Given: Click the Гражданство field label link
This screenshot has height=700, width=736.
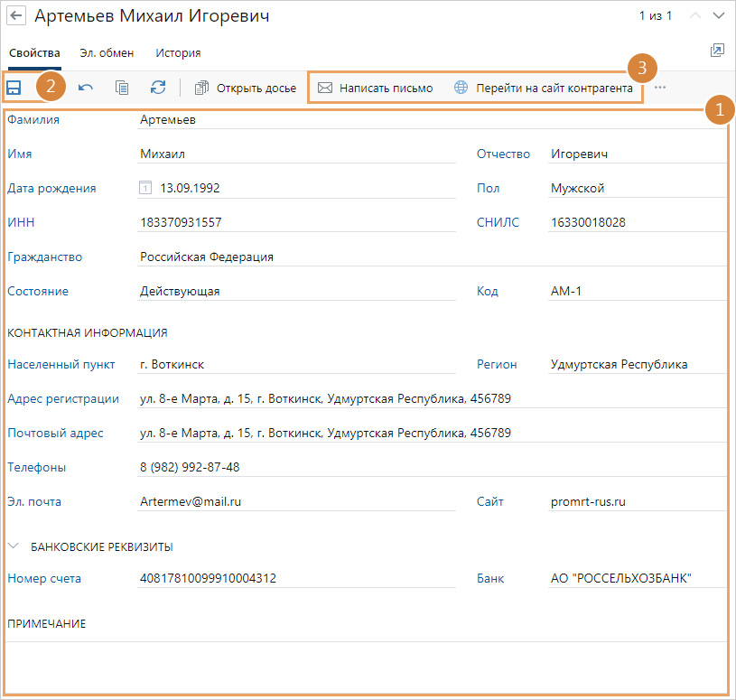Looking at the screenshot, I should pyautogui.click(x=44, y=257).
